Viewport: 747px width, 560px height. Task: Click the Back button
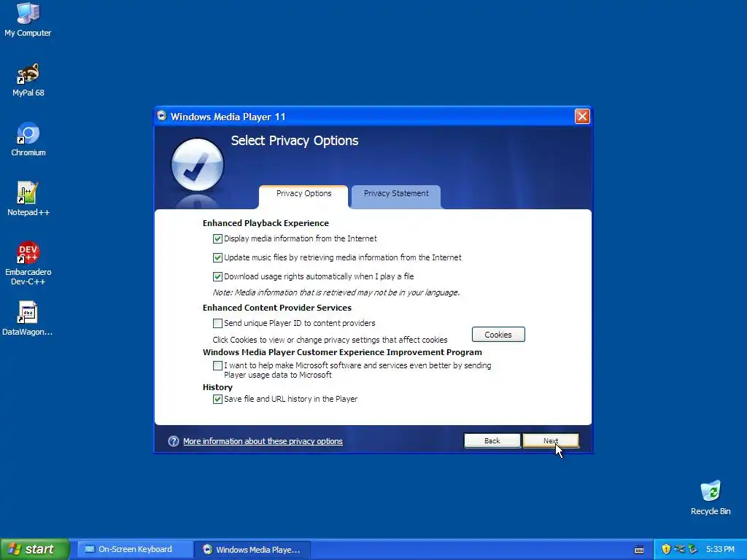point(492,440)
